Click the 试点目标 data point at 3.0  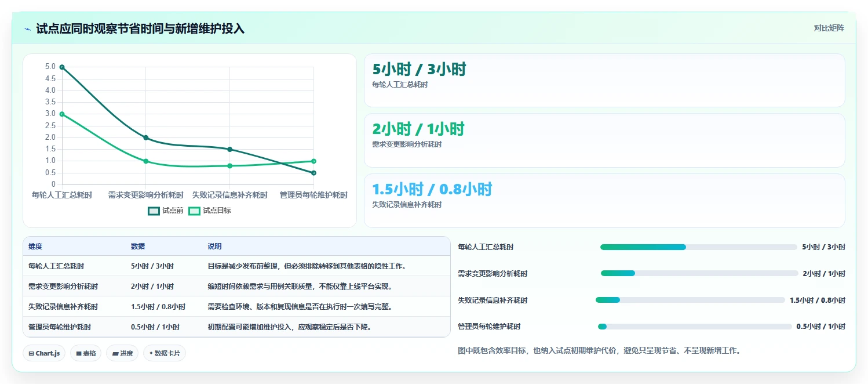[x=62, y=114]
